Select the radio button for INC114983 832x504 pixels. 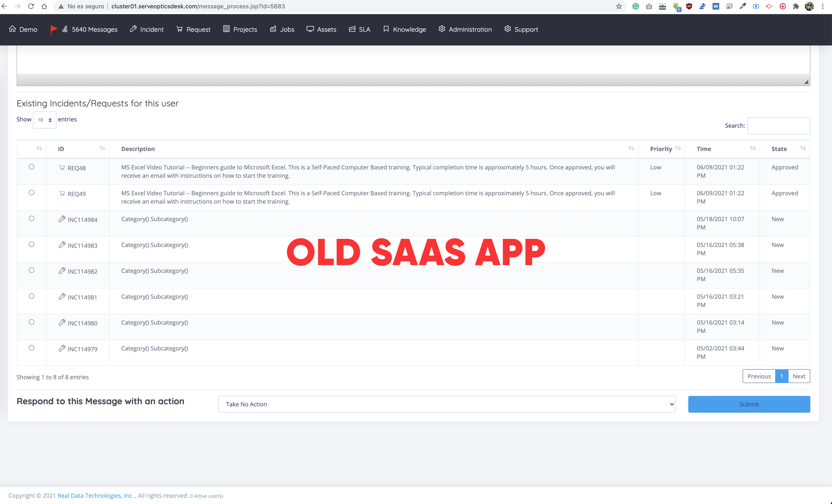pos(31,244)
